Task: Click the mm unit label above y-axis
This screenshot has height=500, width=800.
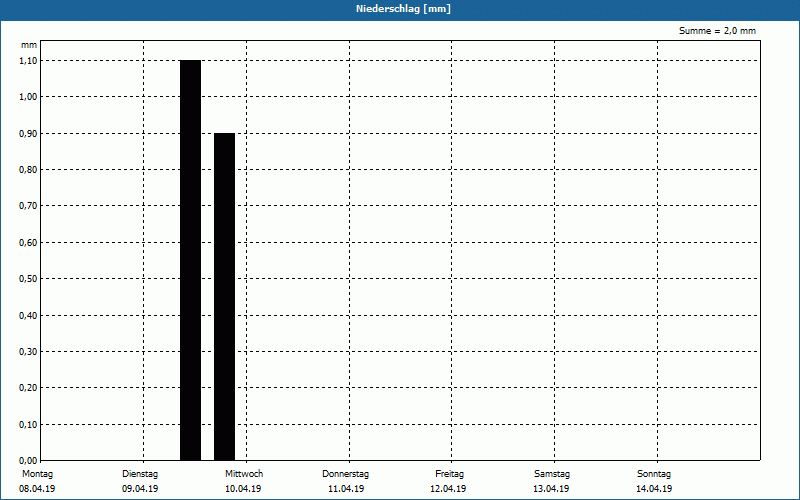Action: click(29, 45)
